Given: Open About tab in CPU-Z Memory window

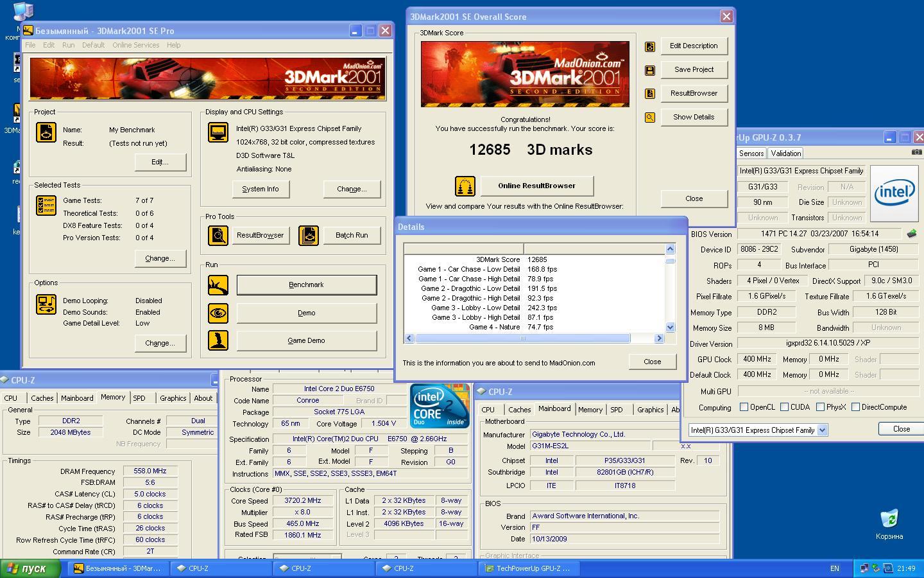Looking at the screenshot, I should pyautogui.click(x=203, y=398).
